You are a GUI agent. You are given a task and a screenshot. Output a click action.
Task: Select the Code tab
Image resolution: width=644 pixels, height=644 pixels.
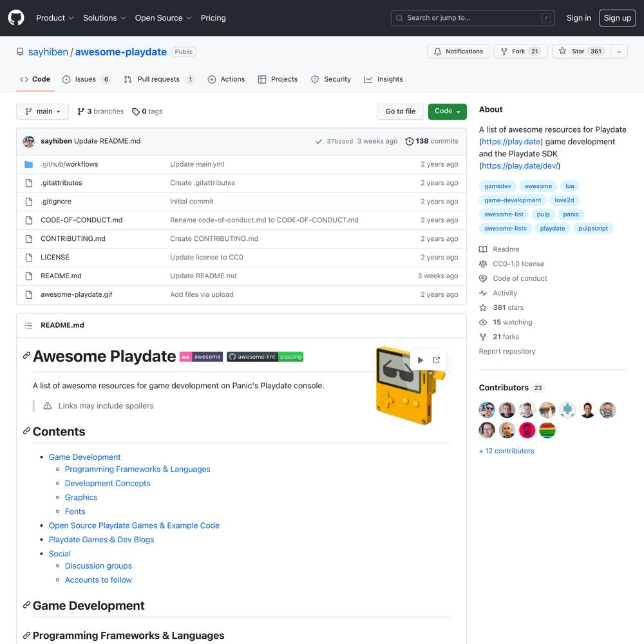(35, 79)
